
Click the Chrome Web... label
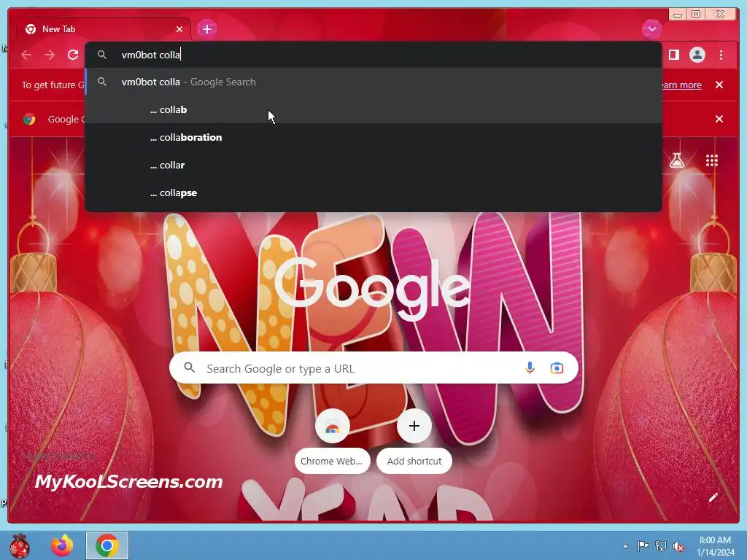pos(332,461)
